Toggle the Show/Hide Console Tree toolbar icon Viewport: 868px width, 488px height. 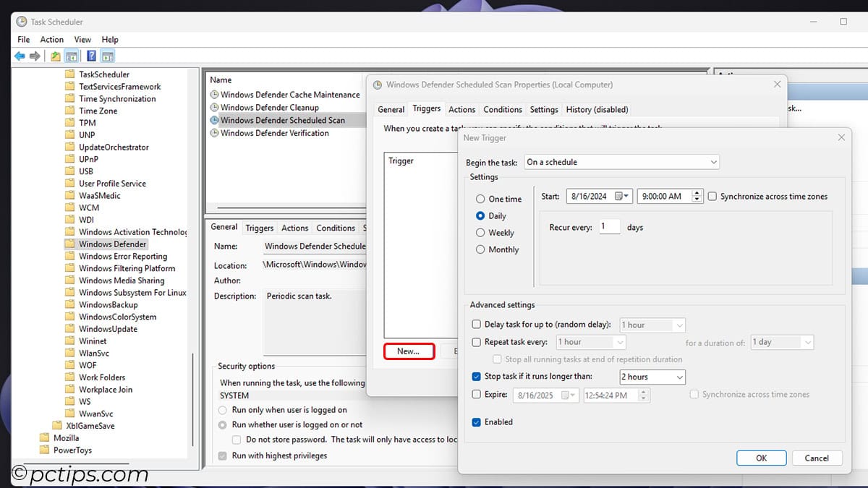(x=71, y=56)
